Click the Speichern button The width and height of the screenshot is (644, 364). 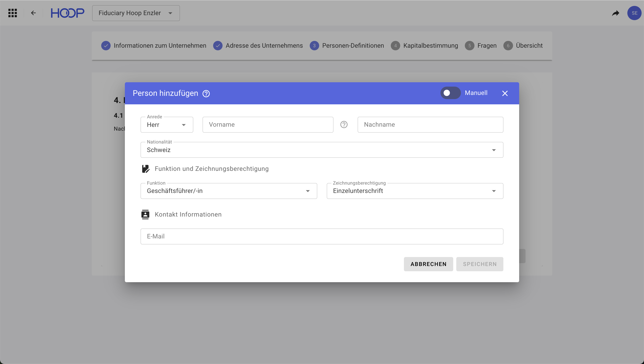pyautogui.click(x=479, y=264)
